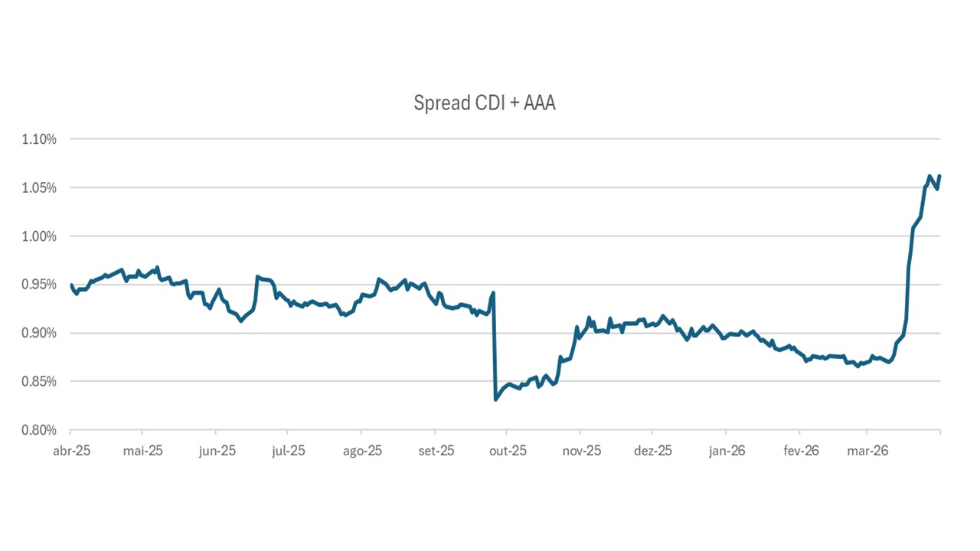This screenshot has height=551, width=980.
Task: Click the out-25 x-axis label
Action: pos(508,451)
